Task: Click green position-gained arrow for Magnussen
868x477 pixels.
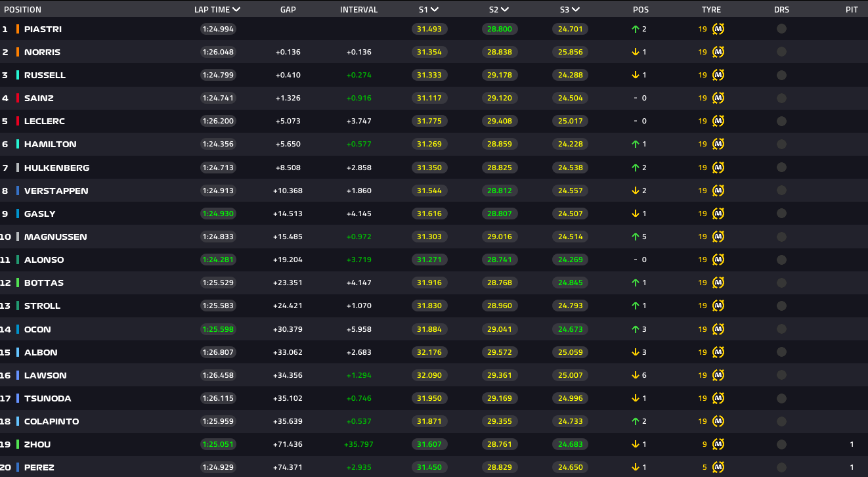Action: pos(635,237)
